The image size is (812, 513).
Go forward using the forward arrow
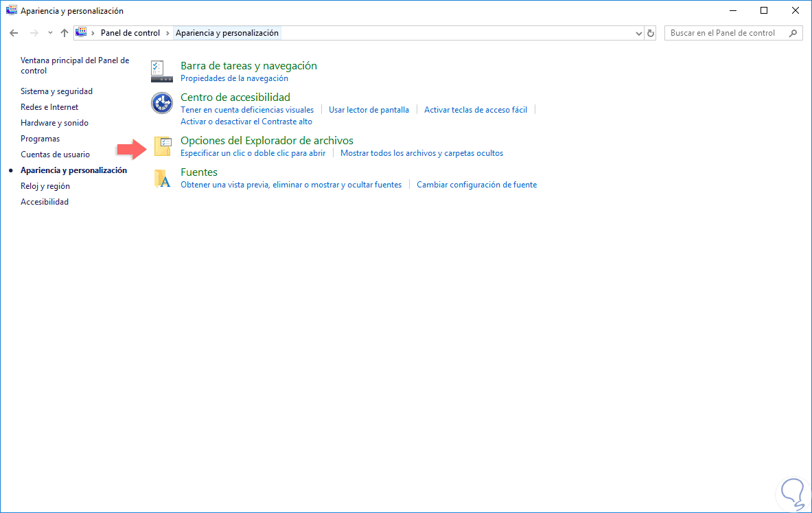(x=34, y=33)
